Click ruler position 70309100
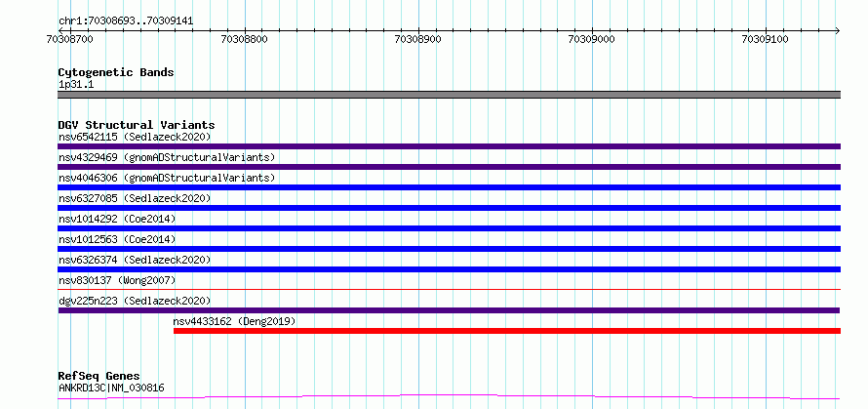This screenshot has width=868, height=409. (x=766, y=39)
